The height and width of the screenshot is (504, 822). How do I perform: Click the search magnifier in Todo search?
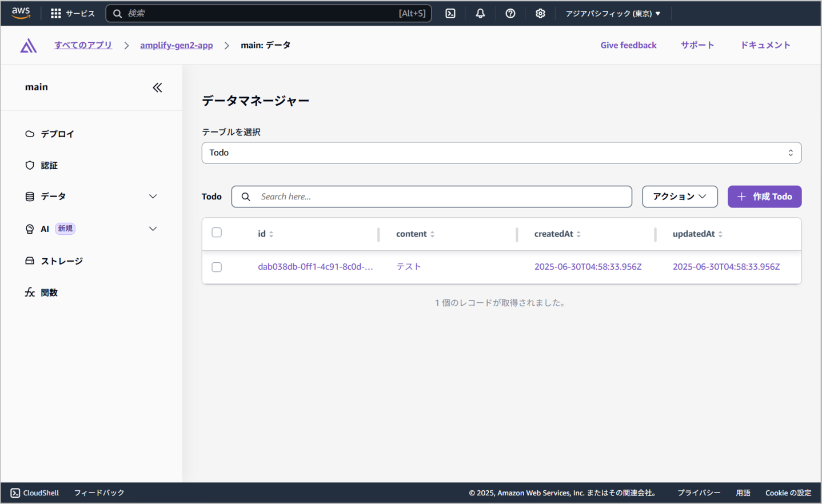(x=246, y=197)
